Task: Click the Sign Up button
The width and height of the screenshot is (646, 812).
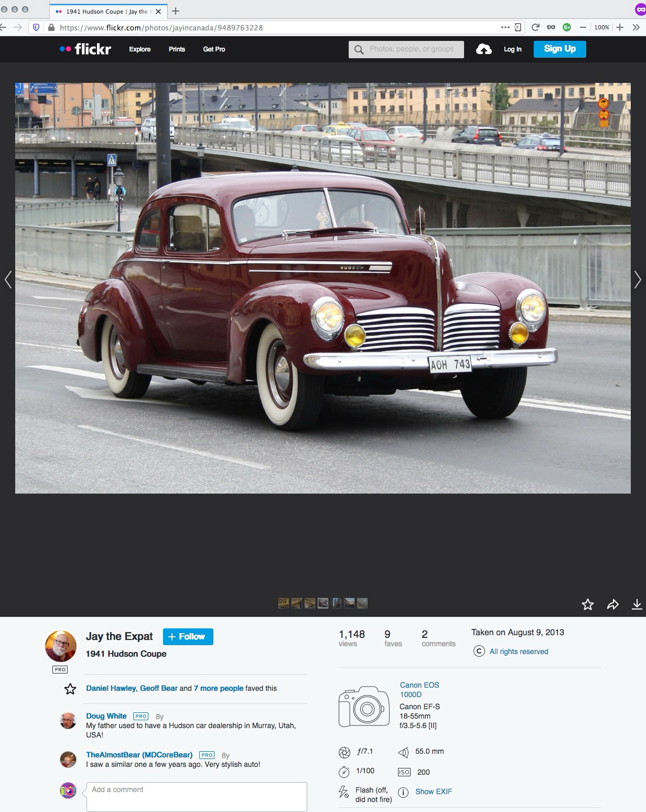Action: (x=559, y=49)
